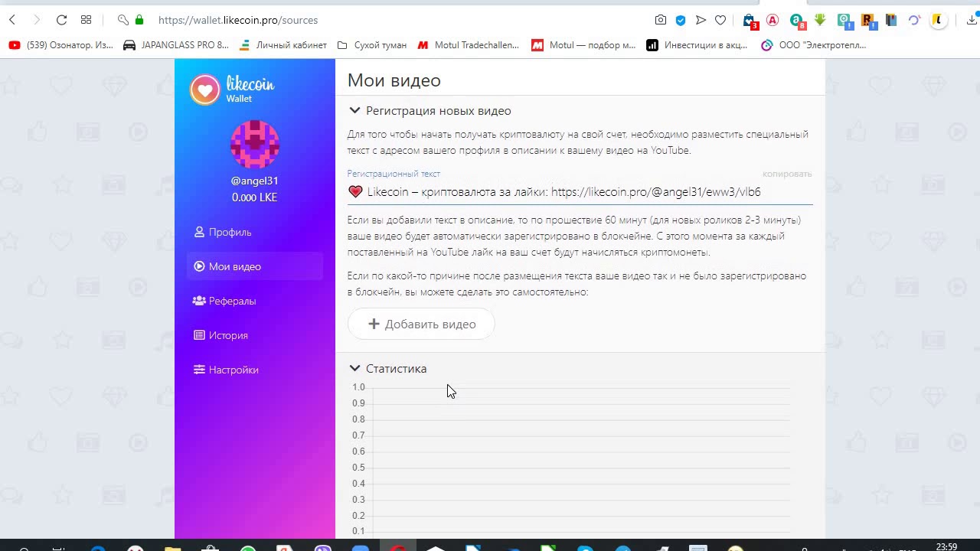
Task: Click the paper plane send icon
Action: click(x=701, y=20)
